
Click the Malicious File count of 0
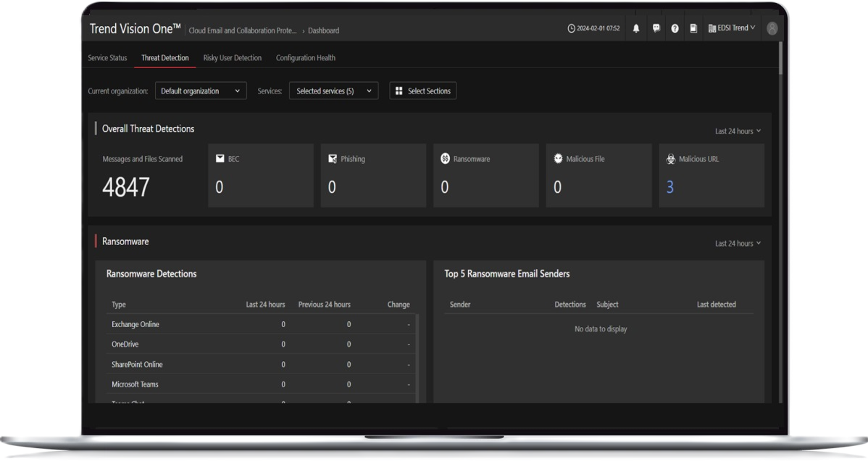pyautogui.click(x=557, y=187)
